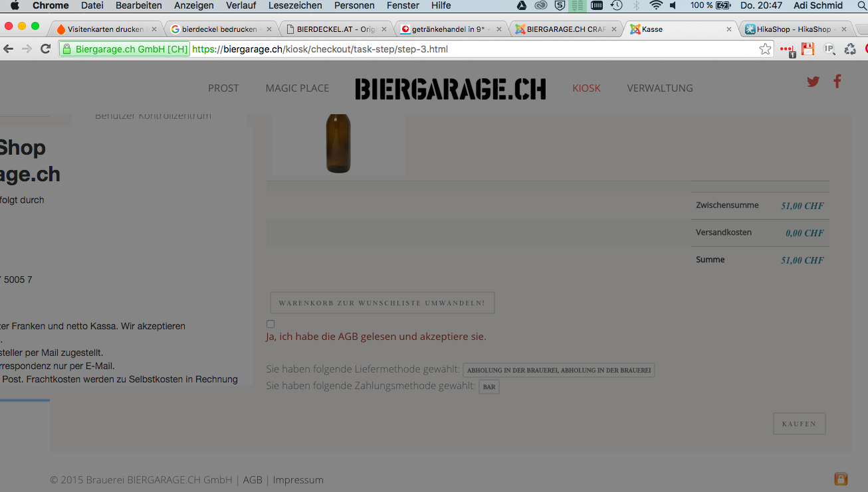Open the Wi-Fi status menu
The height and width of the screenshot is (492, 868).
tap(656, 6)
